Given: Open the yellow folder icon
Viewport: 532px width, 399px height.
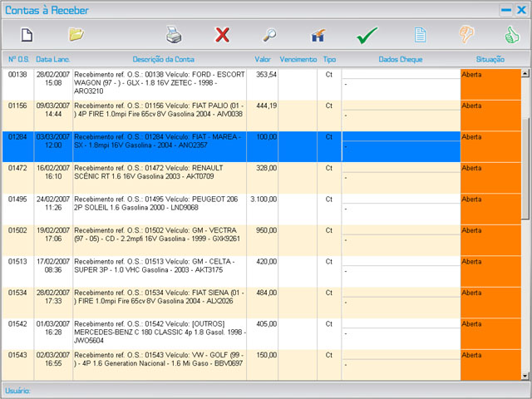Looking at the screenshot, I should pyautogui.click(x=76, y=35).
